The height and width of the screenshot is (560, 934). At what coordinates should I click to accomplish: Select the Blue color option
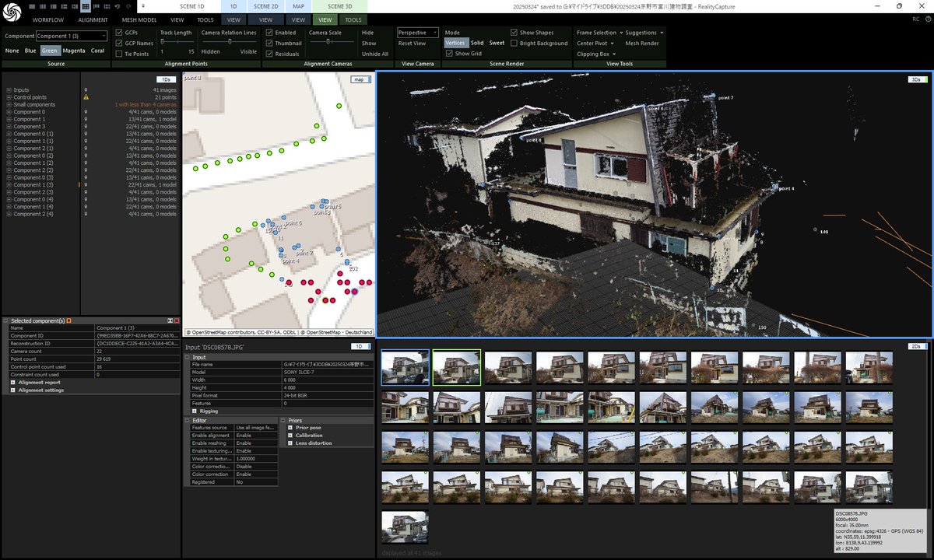point(30,51)
